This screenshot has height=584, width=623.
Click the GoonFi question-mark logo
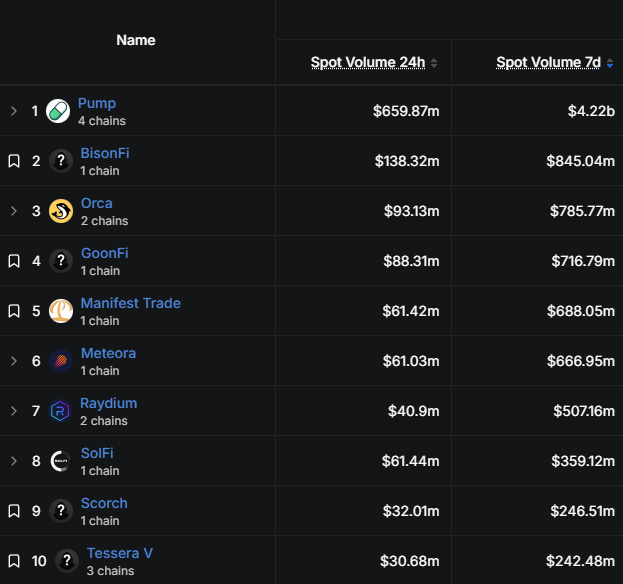(61, 261)
